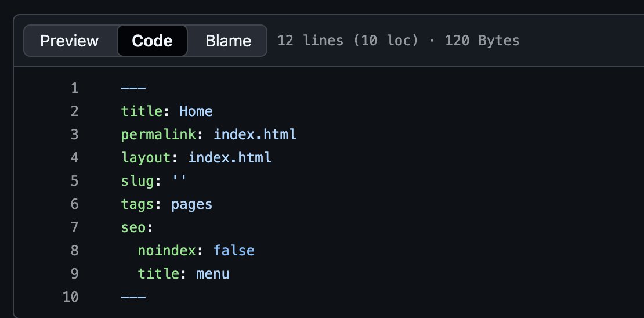
Task: Click line number 9
Action: point(74,274)
